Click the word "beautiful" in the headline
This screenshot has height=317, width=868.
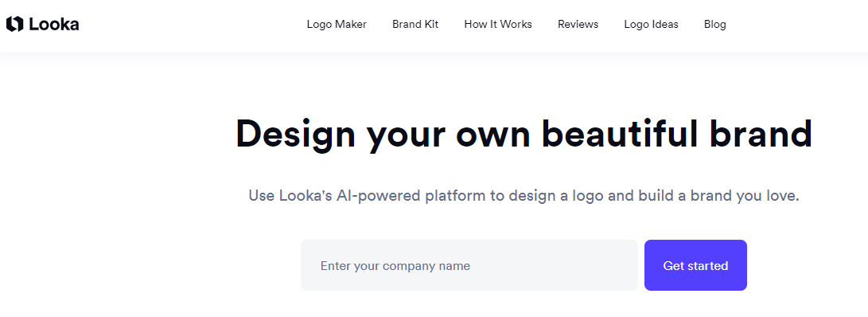tap(619, 134)
